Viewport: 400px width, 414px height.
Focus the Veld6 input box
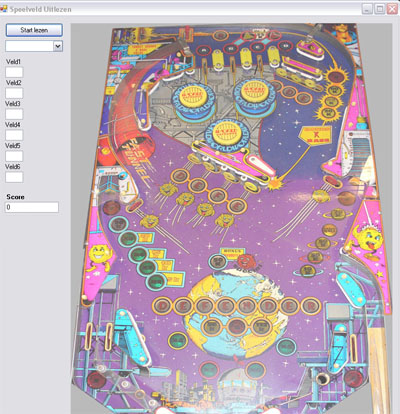pyautogui.click(x=14, y=177)
